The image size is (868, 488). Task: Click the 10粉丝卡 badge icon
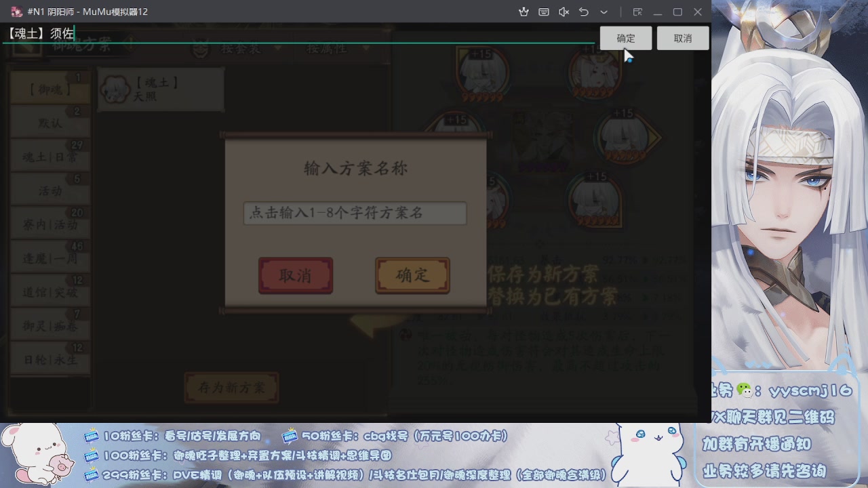click(92, 436)
